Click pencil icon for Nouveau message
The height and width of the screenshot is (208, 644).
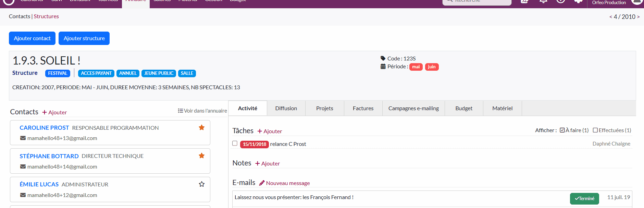point(262,183)
